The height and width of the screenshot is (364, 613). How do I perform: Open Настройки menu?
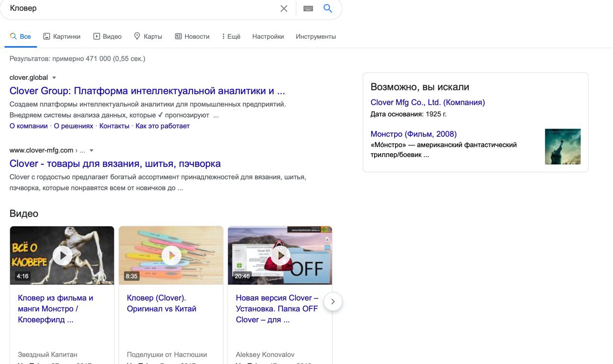pos(268,36)
